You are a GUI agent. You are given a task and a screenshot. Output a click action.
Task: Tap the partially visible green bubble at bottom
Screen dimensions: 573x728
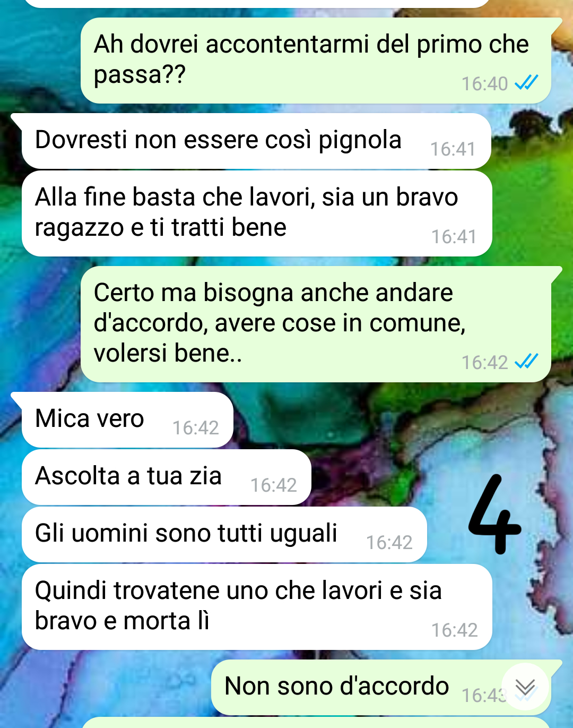pyautogui.click(x=316, y=723)
